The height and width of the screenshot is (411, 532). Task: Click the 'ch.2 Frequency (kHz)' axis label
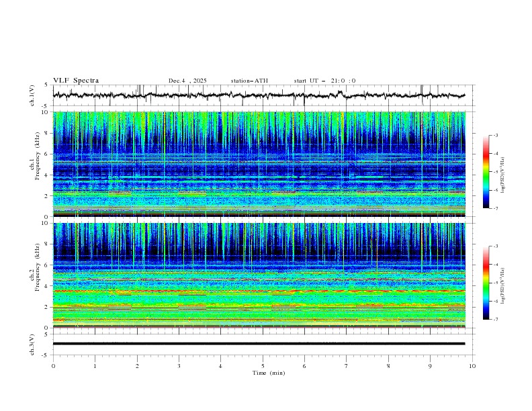pyautogui.click(x=35, y=267)
